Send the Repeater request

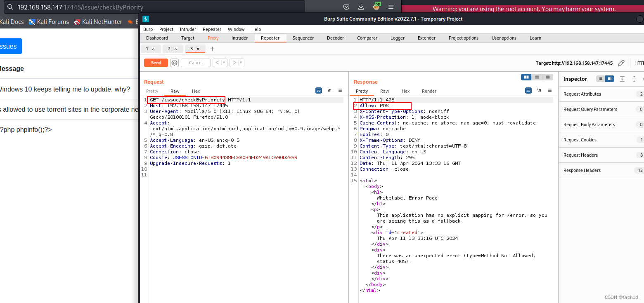[x=156, y=63]
